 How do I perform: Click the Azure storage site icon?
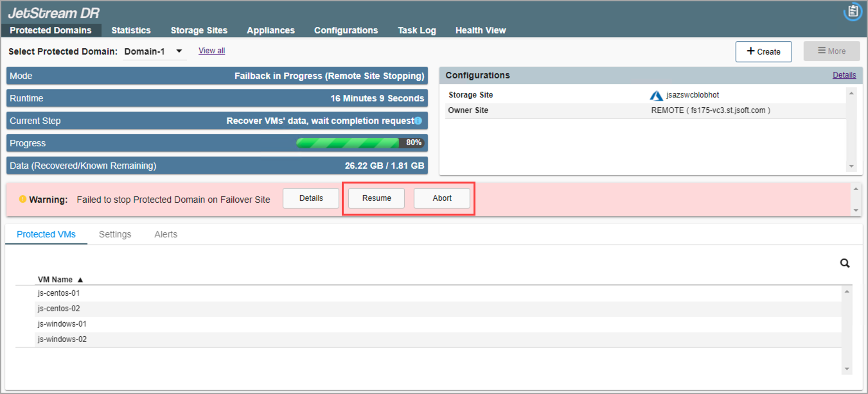coord(656,95)
